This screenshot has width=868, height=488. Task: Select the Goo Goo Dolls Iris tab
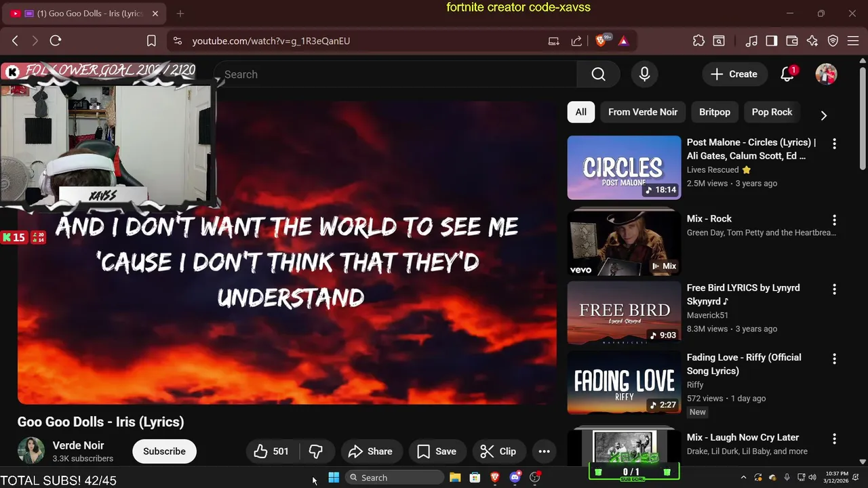[84, 14]
